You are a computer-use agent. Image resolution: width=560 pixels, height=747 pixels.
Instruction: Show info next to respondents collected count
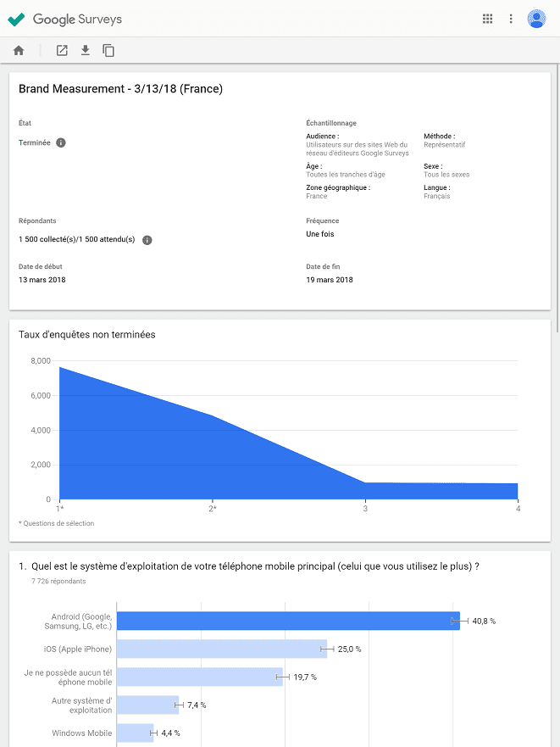pyautogui.click(x=147, y=240)
